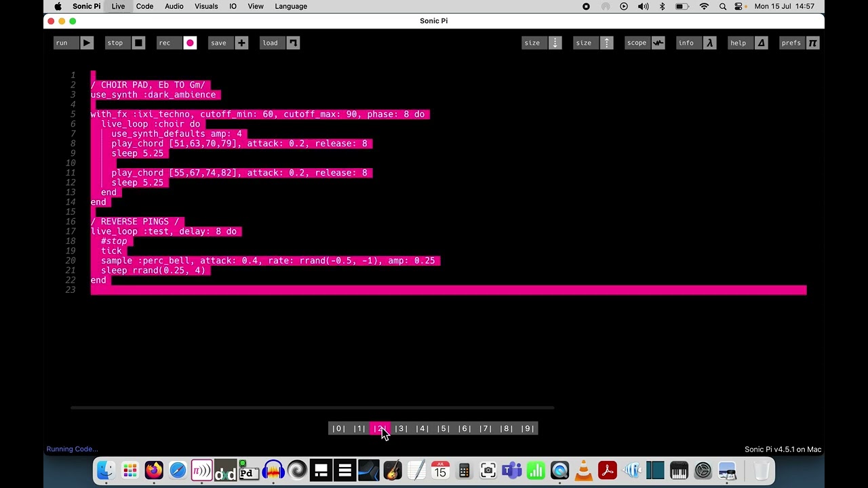The image size is (868, 488).
Task: Open Control Center
Action: coord(738,6)
